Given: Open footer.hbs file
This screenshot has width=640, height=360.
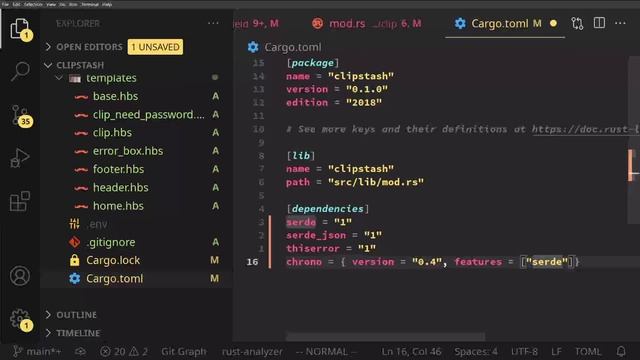Looking at the screenshot, I should (x=118, y=169).
